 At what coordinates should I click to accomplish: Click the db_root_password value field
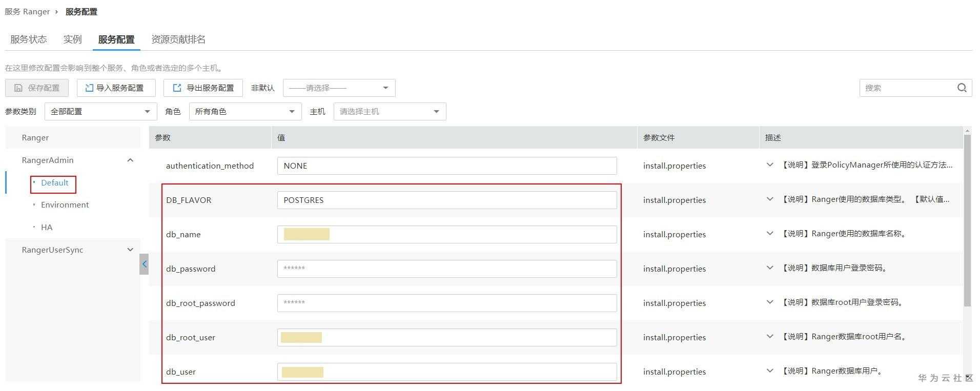tap(447, 303)
